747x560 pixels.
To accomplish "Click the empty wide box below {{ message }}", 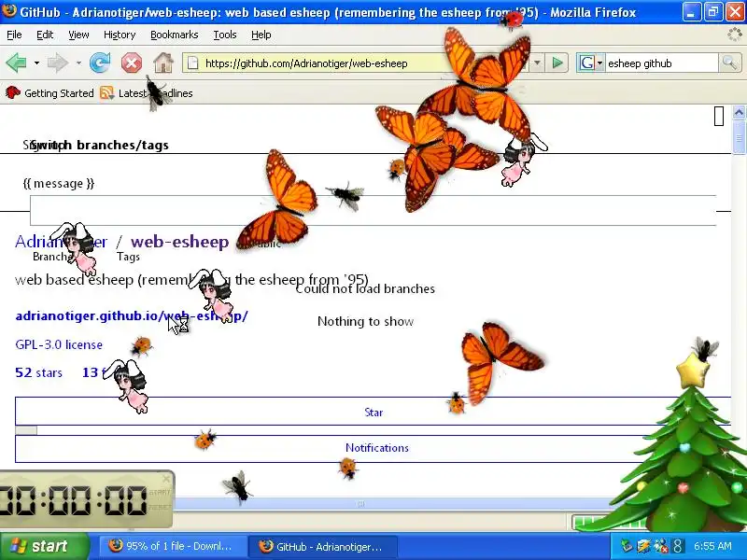I will (x=373, y=210).
